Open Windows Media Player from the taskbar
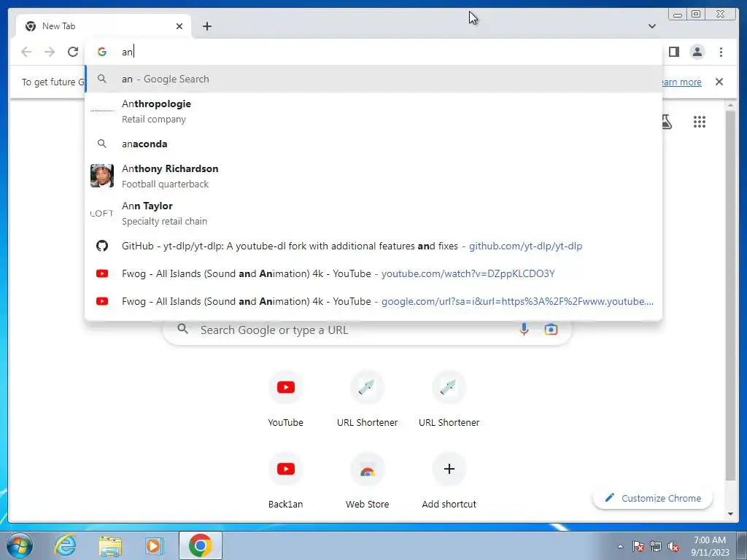 (x=154, y=545)
